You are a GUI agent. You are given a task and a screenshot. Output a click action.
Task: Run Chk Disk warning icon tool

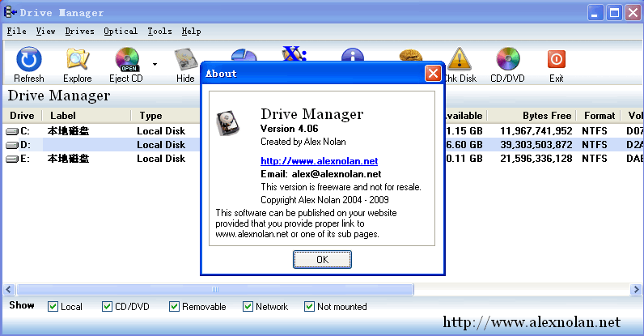coord(460,58)
